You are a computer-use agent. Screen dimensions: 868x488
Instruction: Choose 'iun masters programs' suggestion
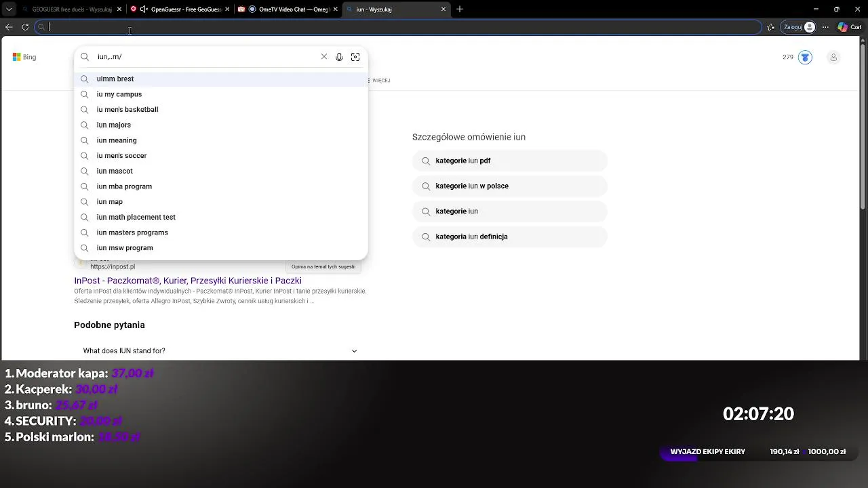pos(221,232)
